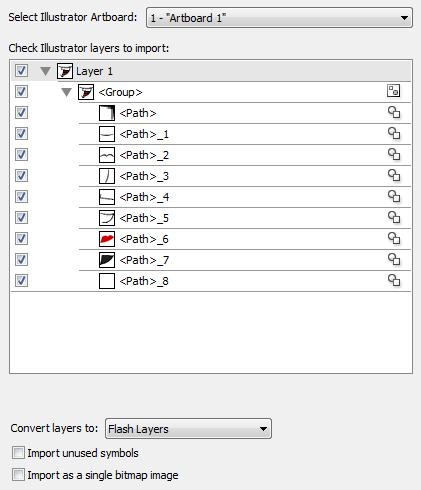Click the Group type icon on the right
Screen dimensions: 421x490
tap(394, 91)
